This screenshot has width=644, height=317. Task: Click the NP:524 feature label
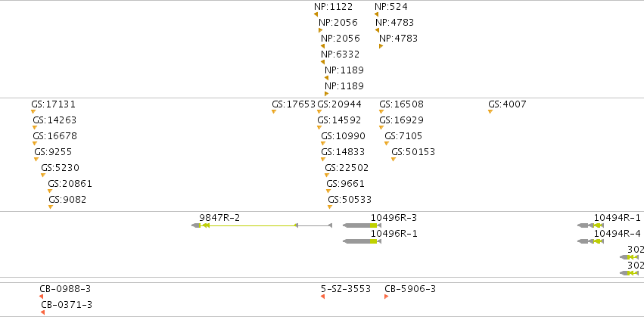tap(391, 7)
